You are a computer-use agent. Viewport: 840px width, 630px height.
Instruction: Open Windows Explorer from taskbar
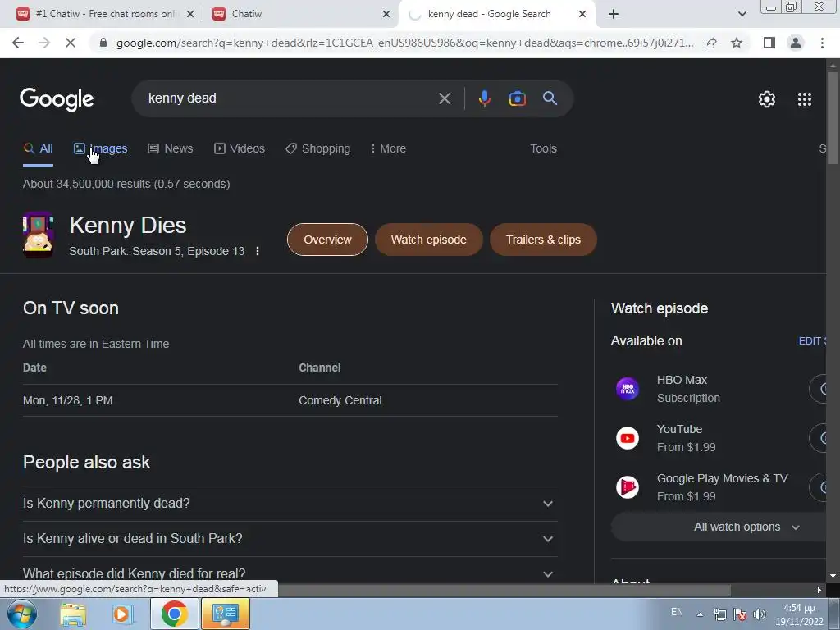pos(73,614)
